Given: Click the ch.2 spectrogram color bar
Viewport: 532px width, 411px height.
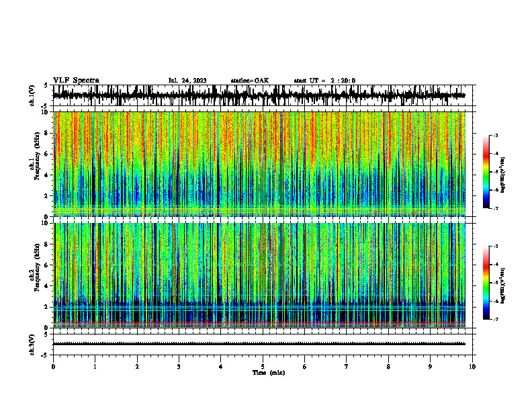Looking at the screenshot, I should [x=486, y=283].
